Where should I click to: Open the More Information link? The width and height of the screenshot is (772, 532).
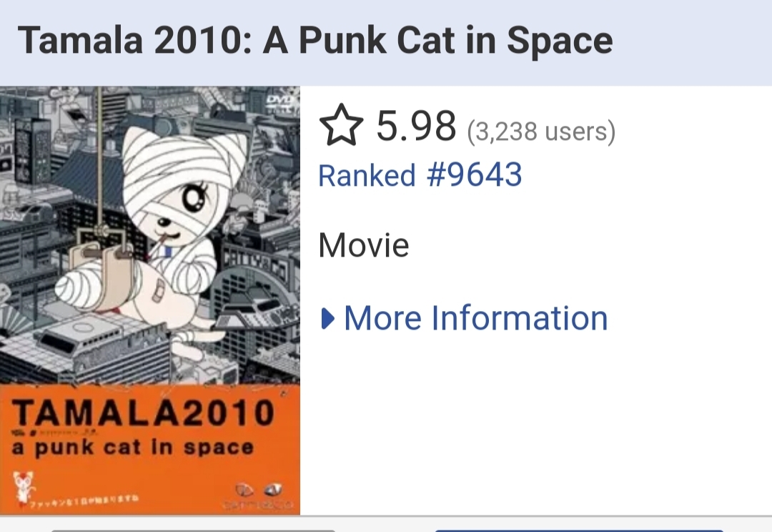(x=475, y=319)
